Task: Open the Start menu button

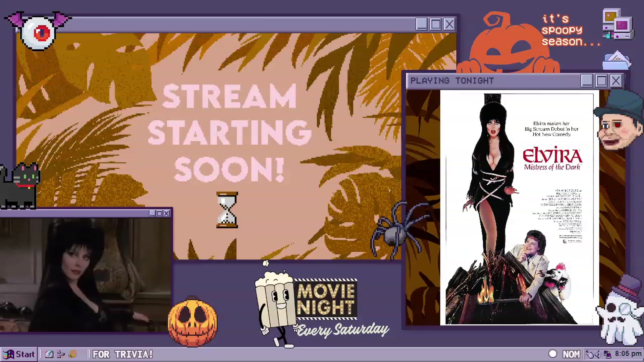Action: (x=19, y=354)
